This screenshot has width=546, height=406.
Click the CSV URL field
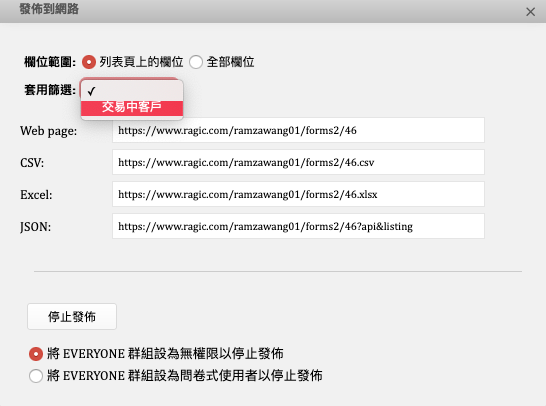click(298, 162)
